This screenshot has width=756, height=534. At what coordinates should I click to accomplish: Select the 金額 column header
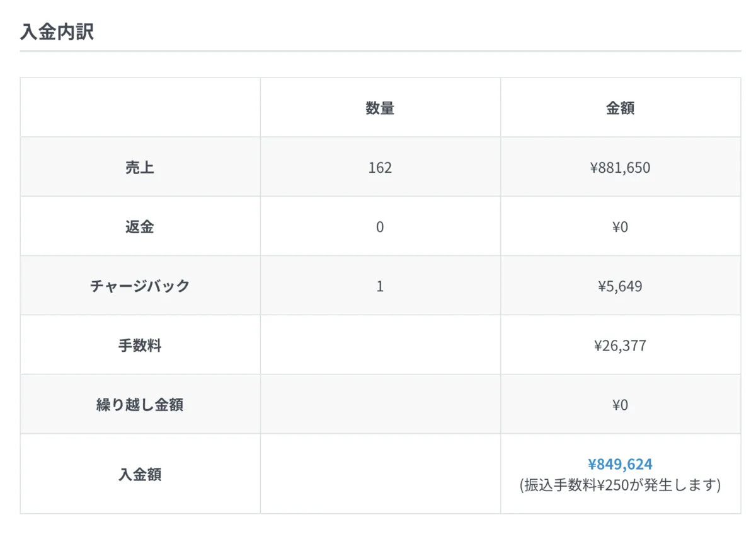pos(621,108)
